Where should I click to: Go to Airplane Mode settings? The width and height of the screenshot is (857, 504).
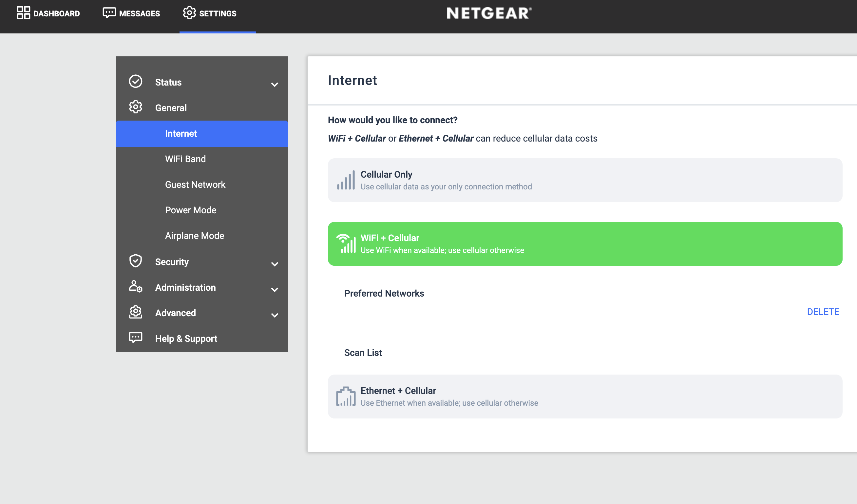tap(195, 235)
